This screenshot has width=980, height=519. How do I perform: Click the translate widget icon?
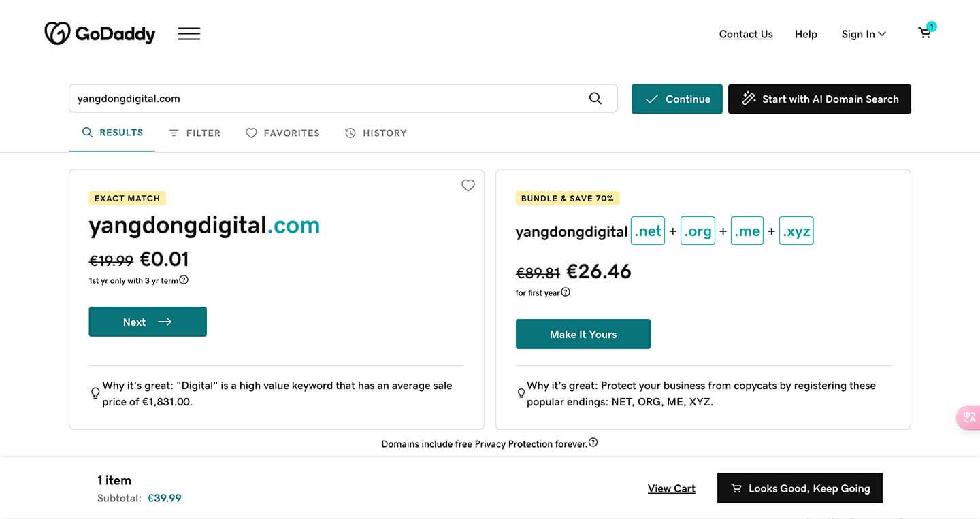point(969,418)
